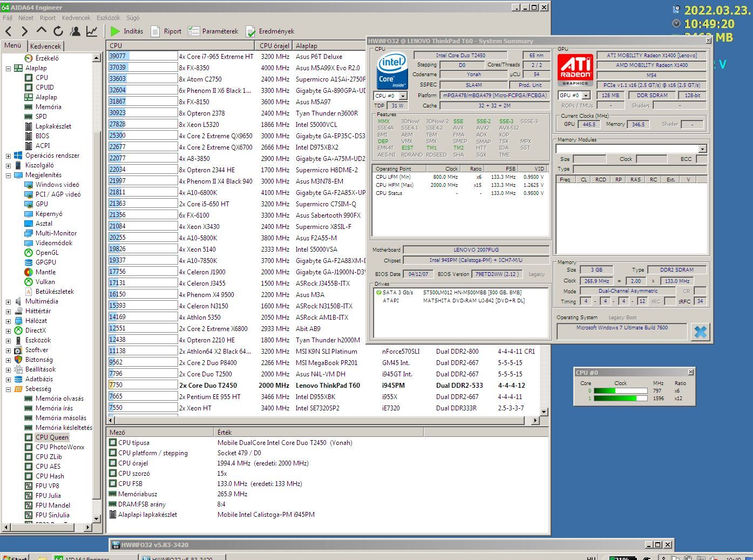Click the up arrow toolbar icon
Image resolution: width=753 pixels, height=560 pixels.
click(x=42, y=31)
